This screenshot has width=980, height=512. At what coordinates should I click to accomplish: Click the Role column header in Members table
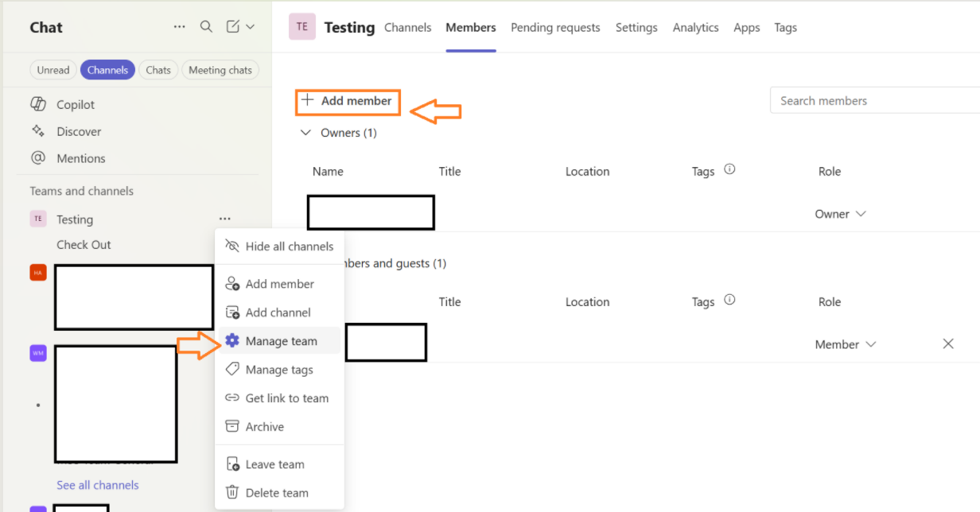click(x=830, y=302)
